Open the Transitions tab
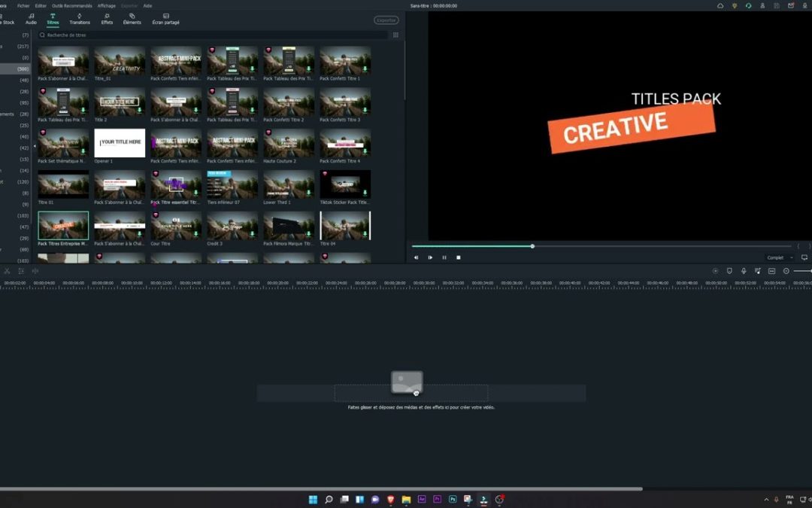 (79, 19)
